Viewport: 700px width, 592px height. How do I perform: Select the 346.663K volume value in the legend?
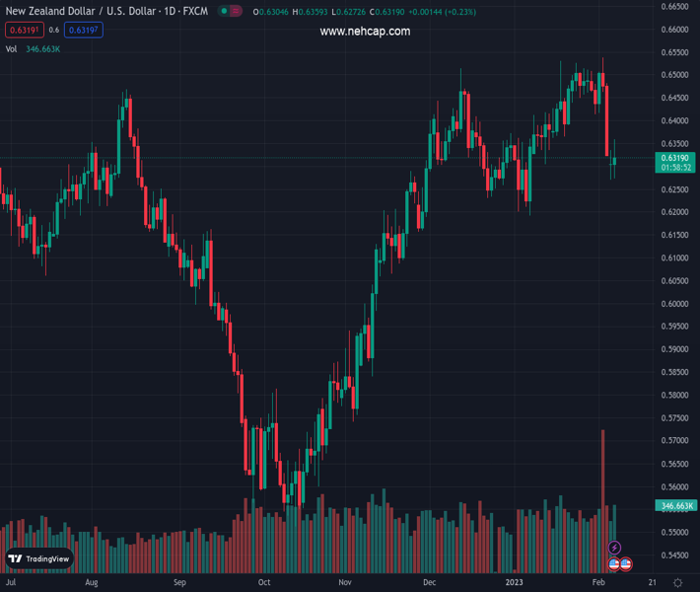[42, 48]
